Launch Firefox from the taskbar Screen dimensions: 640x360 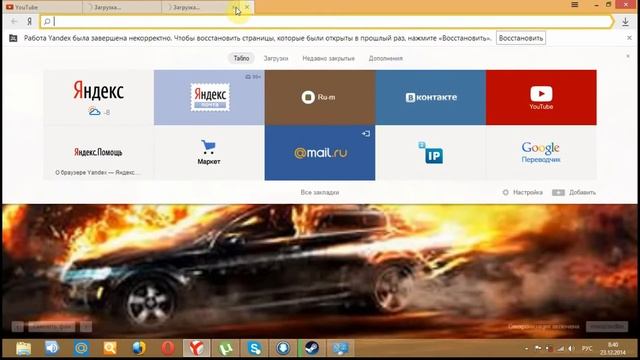(x=139, y=348)
